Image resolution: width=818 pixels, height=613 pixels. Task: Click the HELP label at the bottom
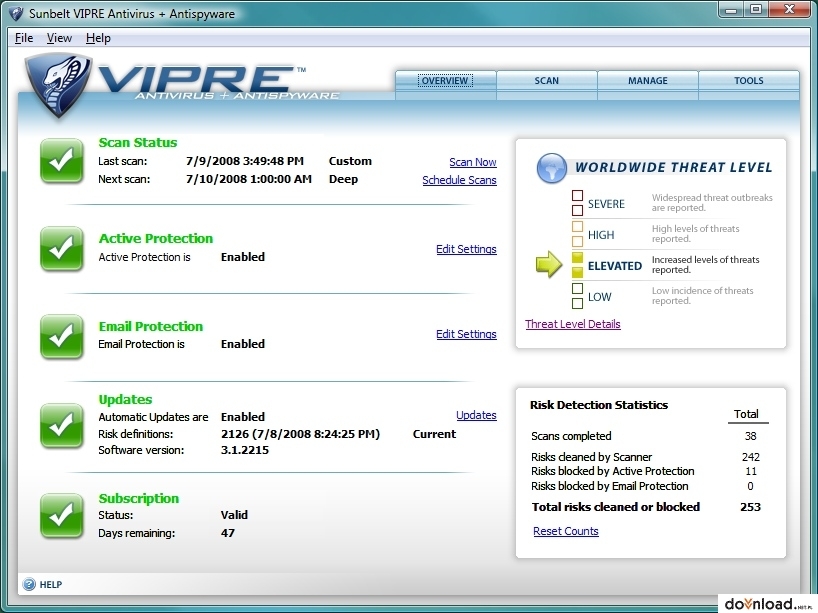(x=51, y=585)
